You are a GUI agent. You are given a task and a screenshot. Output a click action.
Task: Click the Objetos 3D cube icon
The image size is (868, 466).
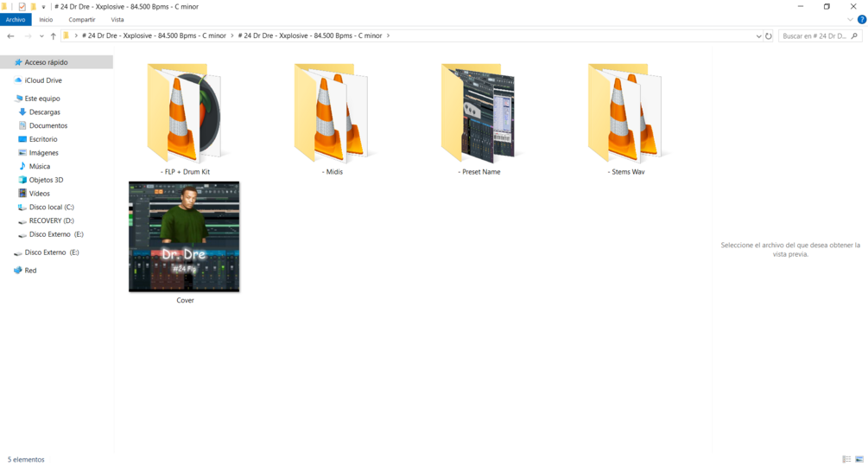(x=22, y=180)
